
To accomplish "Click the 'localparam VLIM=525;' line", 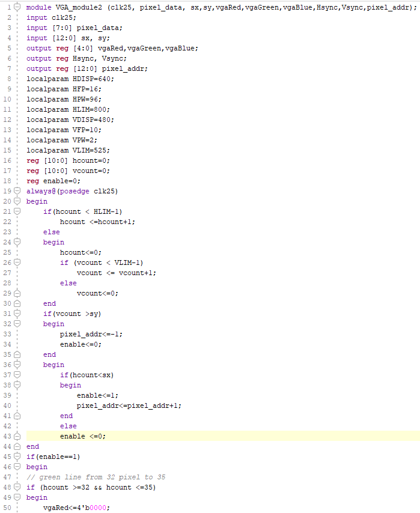I will tap(68, 150).
